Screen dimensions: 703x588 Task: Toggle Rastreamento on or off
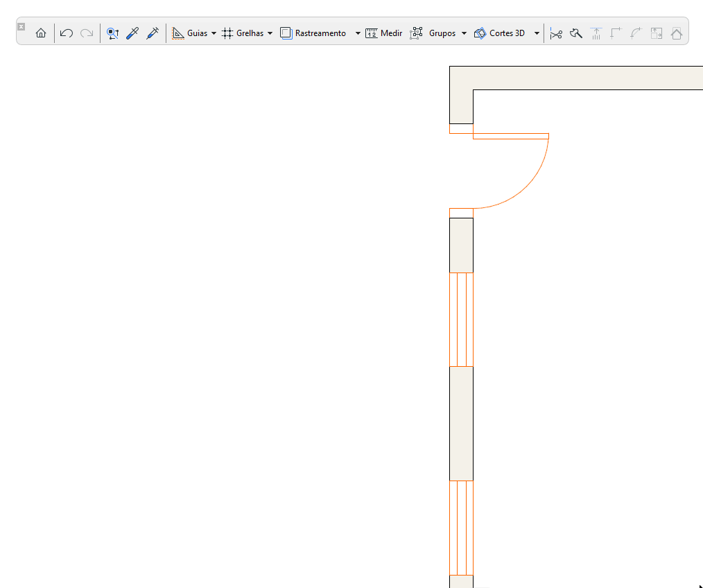[x=314, y=33]
